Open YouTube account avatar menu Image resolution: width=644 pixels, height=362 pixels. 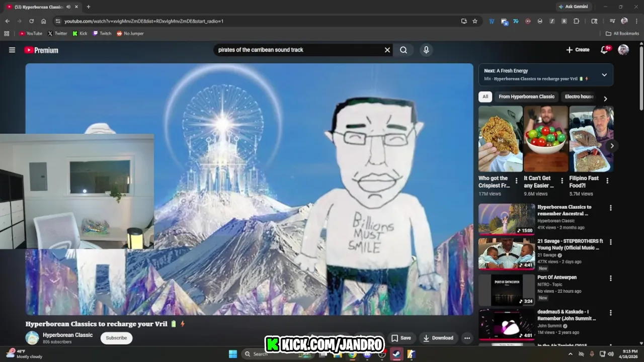click(x=623, y=49)
